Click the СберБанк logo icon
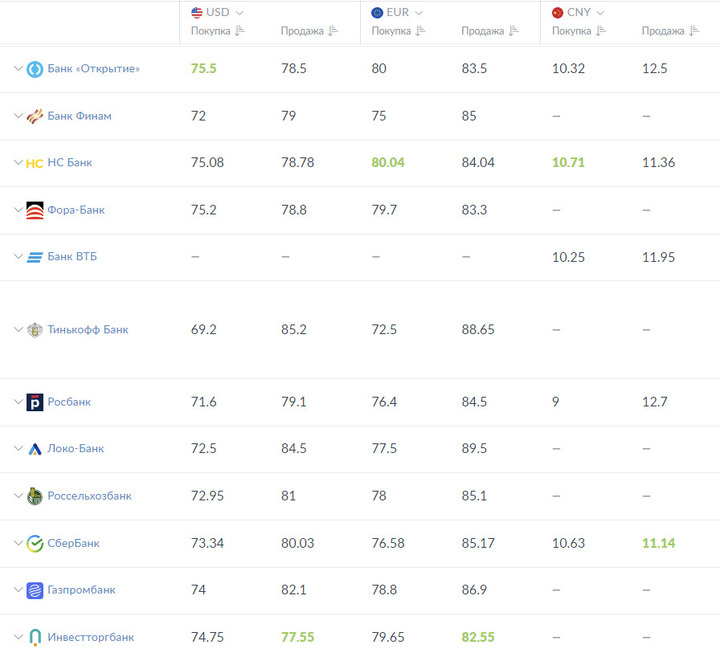This screenshot has width=720, height=657. point(35,544)
